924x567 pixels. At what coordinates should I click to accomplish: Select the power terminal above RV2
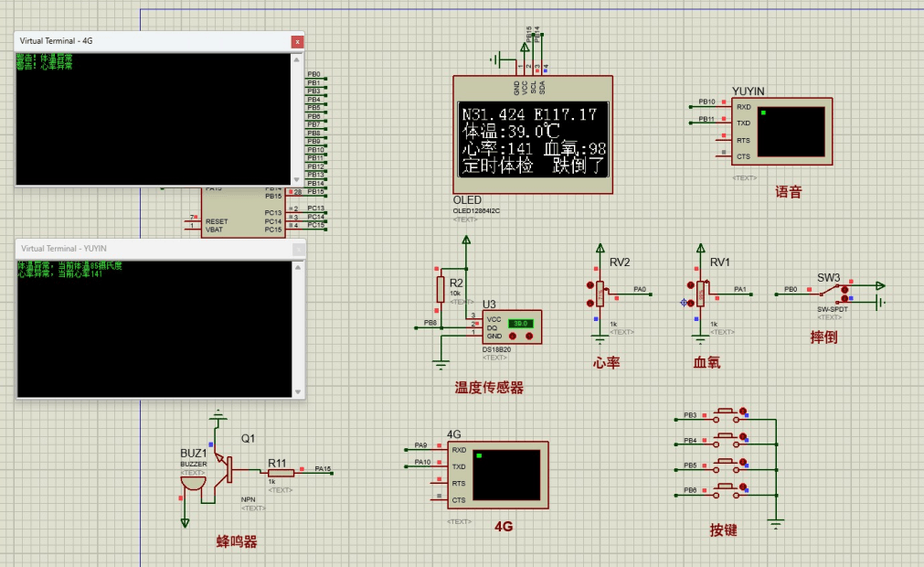pyautogui.click(x=599, y=247)
